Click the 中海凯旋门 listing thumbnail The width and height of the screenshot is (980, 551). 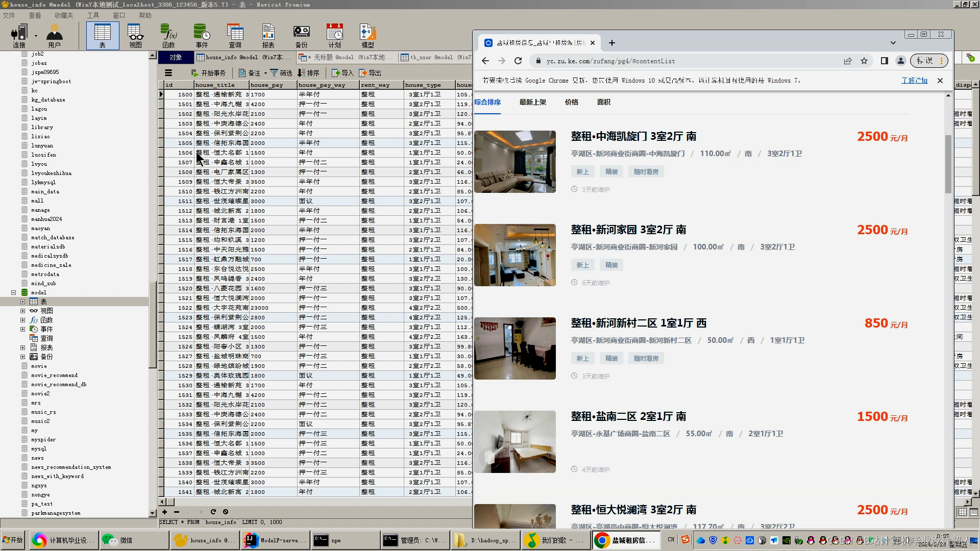coord(514,162)
